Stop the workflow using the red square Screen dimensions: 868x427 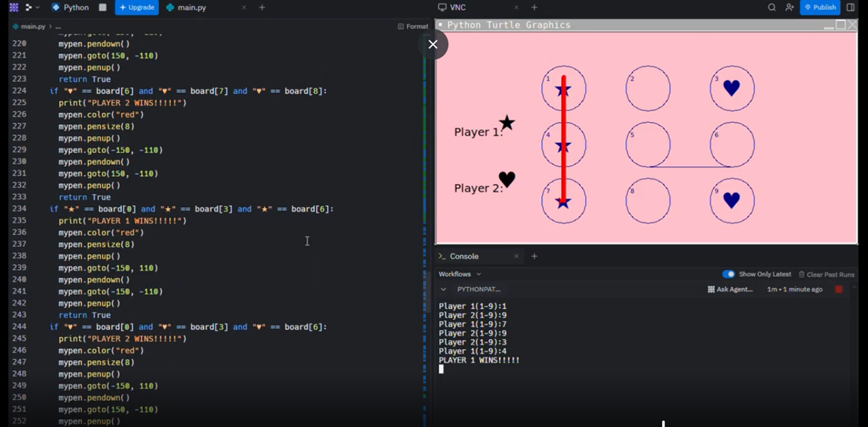coord(839,289)
